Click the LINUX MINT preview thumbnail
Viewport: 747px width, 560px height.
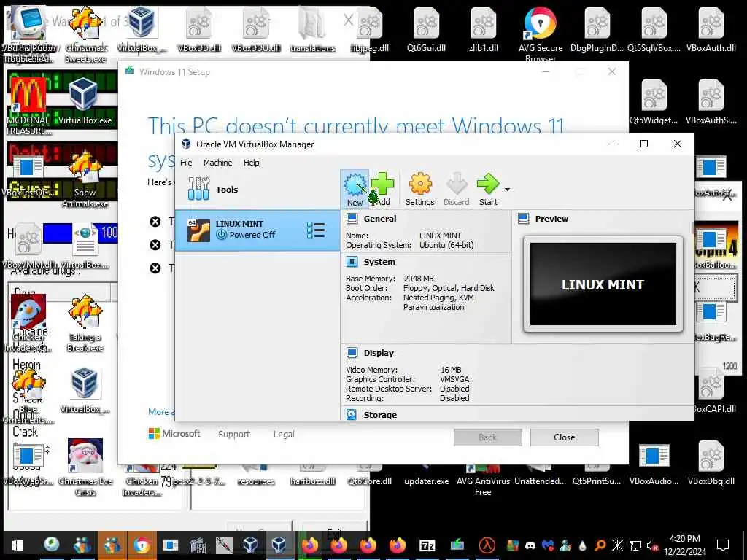pyautogui.click(x=603, y=284)
